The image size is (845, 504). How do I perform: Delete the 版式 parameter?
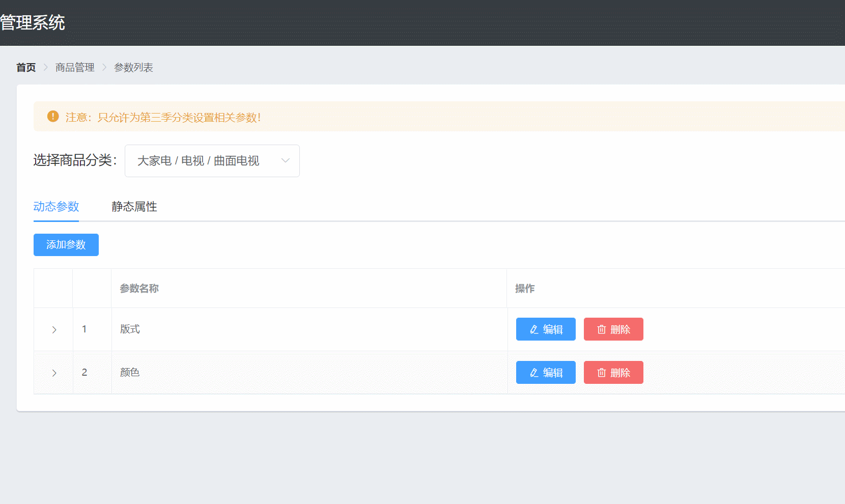(613, 329)
